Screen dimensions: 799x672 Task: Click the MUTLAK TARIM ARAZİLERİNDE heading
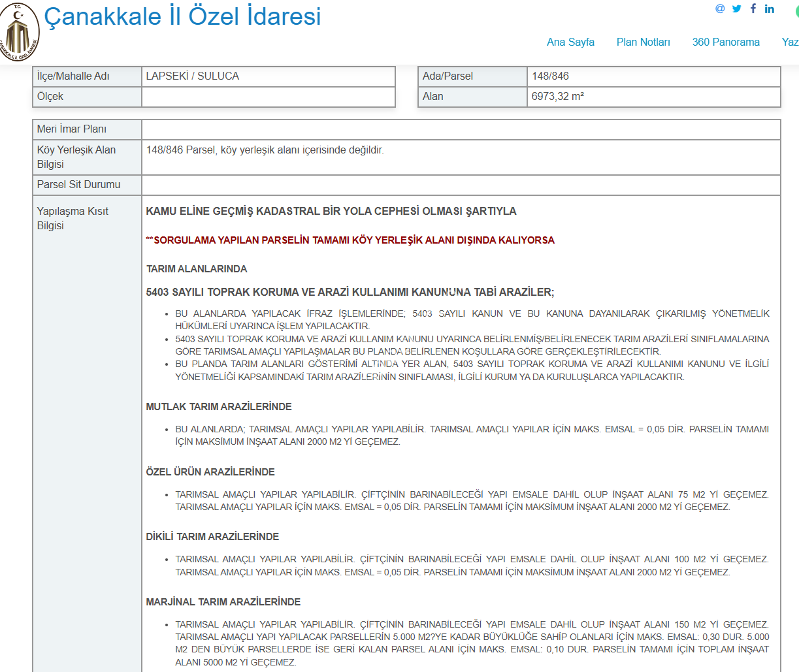[x=219, y=407]
